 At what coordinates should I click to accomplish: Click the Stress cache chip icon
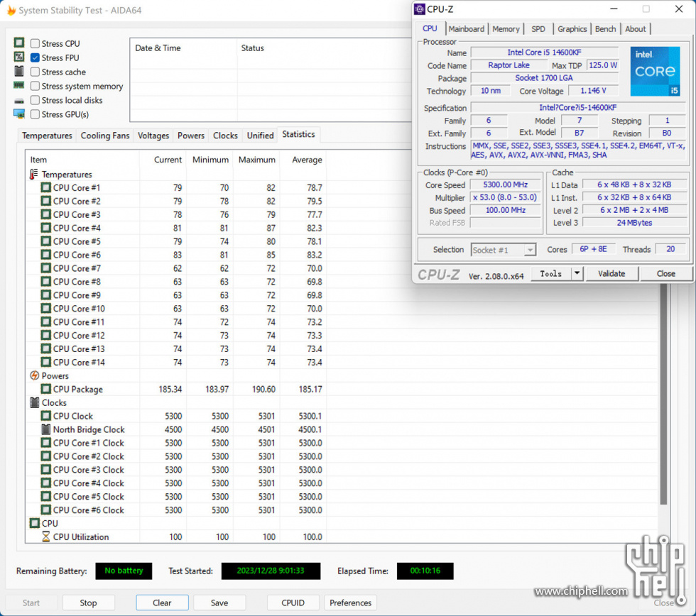point(19,71)
